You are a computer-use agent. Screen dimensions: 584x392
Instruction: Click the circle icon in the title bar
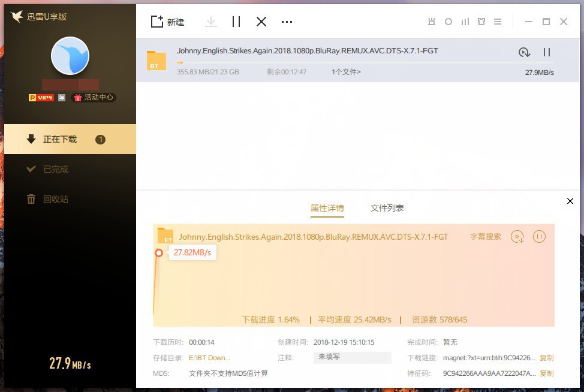[448, 22]
